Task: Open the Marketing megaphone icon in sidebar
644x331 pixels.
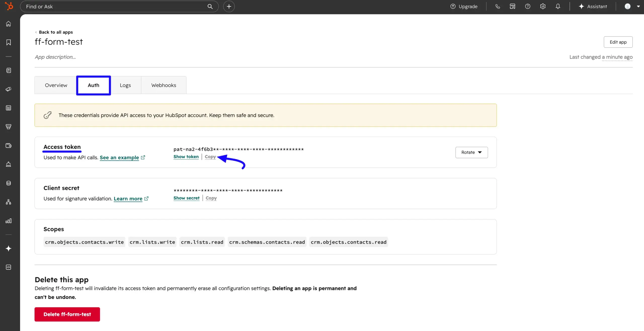Action: (9, 89)
